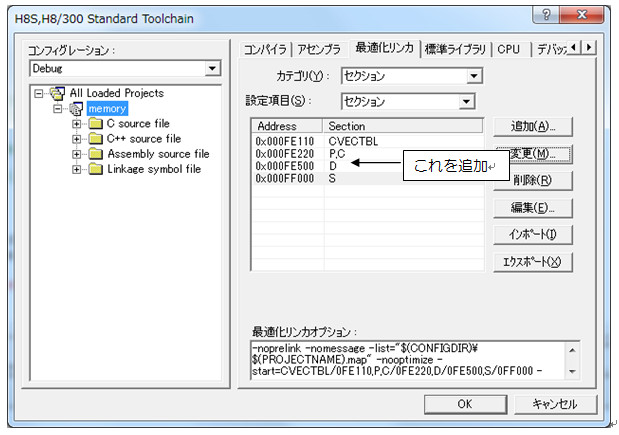
Task: Click the C++ source file folder icon
Action: pos(95,139)
